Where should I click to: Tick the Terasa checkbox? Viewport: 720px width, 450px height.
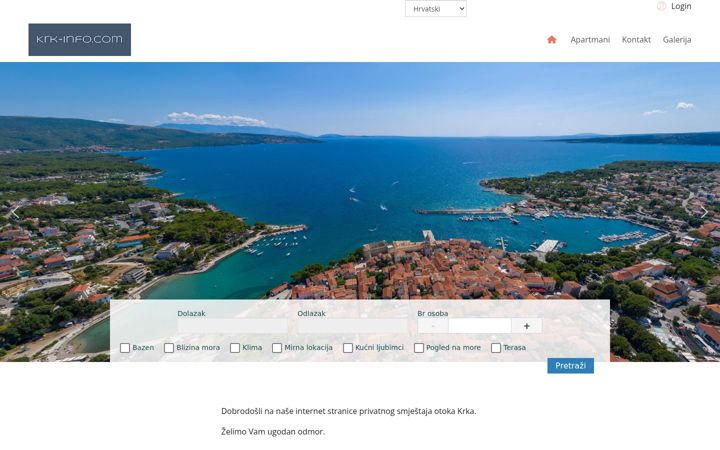496,348
